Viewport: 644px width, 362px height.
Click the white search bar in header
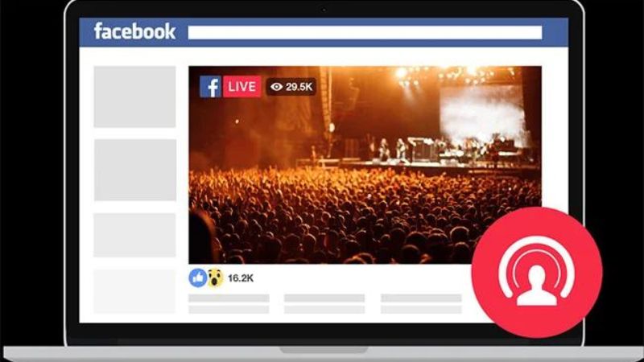pyautogui.click(x=365, y=32)
